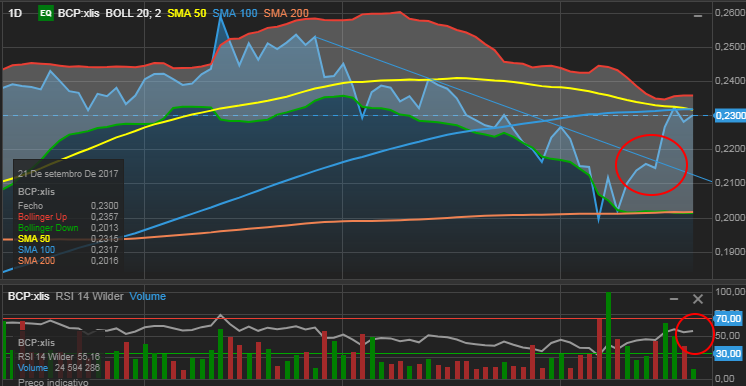Click the BCP:xlis label in lower panel header
This screenshot has height=386, width=746.
pos(29,297)
